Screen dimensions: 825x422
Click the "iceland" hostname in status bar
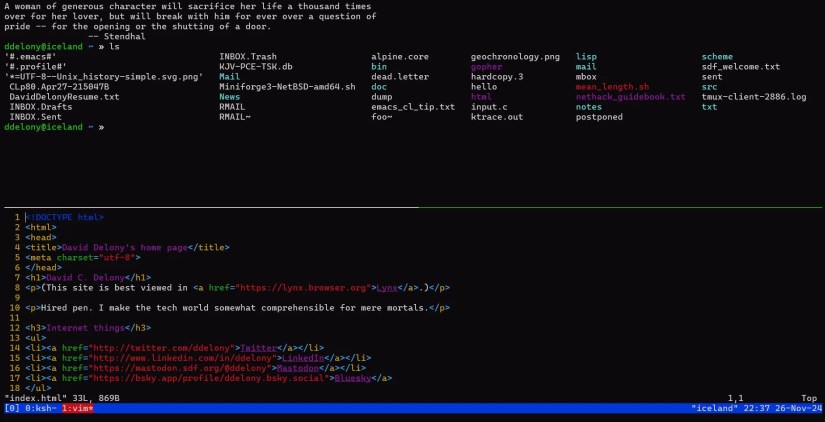[x=715, y=408]
